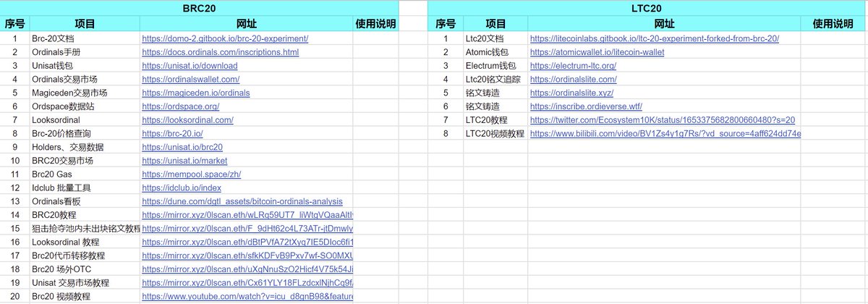This screenshot has height=304, width=868.
Task: Select the Holders、交易数据 cell
Action: point(85,147)
